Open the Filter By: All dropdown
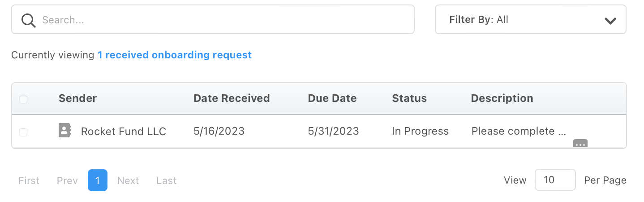 (x=530, y=20)
